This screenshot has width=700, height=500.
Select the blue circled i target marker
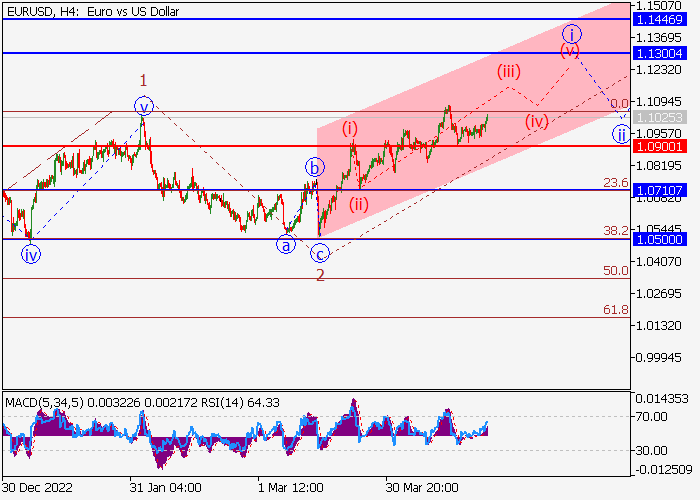[571, 33]
